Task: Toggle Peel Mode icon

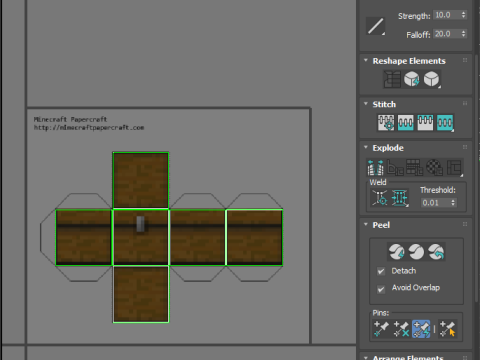Action: pyautogui.click(x=416, y=252)
